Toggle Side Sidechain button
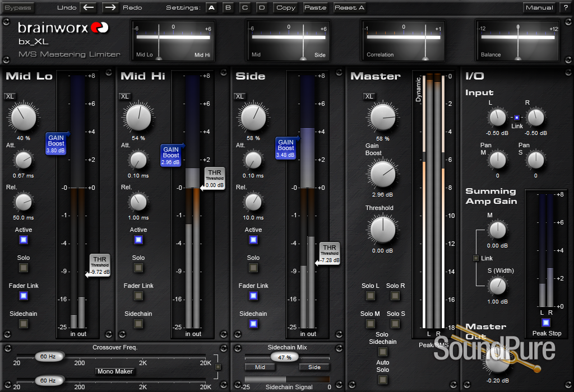 253,324
